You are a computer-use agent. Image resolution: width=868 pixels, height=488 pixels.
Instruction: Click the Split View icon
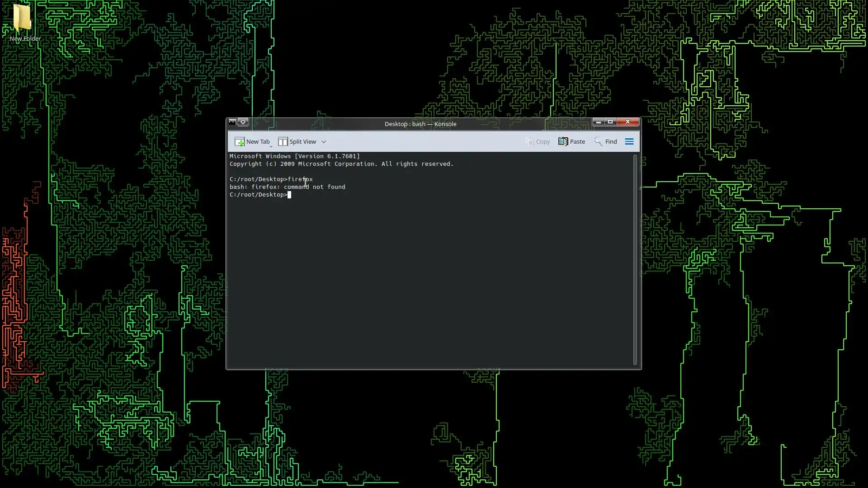tap(283, 141)
